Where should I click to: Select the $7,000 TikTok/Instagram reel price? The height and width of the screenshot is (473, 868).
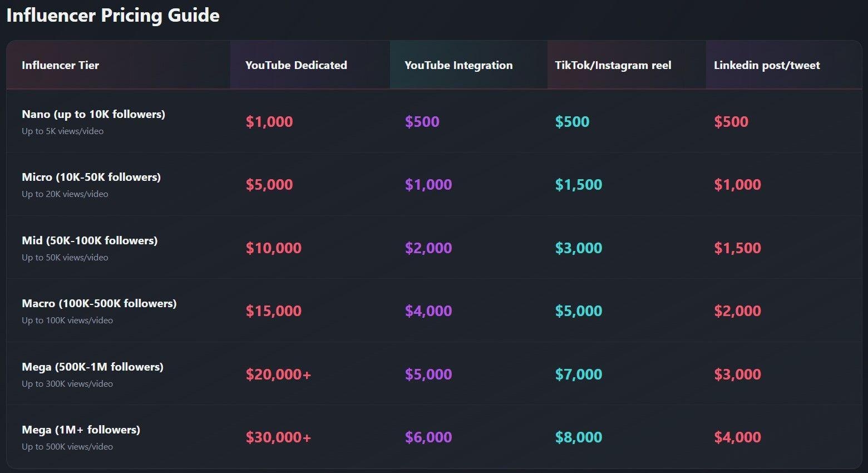tap(579, 375)
